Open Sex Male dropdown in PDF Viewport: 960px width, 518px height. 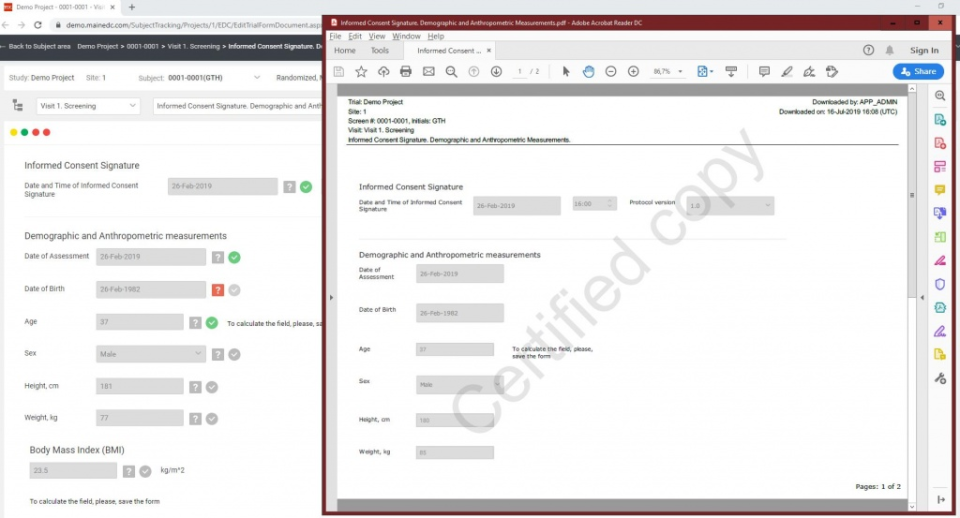pos(460,385)
